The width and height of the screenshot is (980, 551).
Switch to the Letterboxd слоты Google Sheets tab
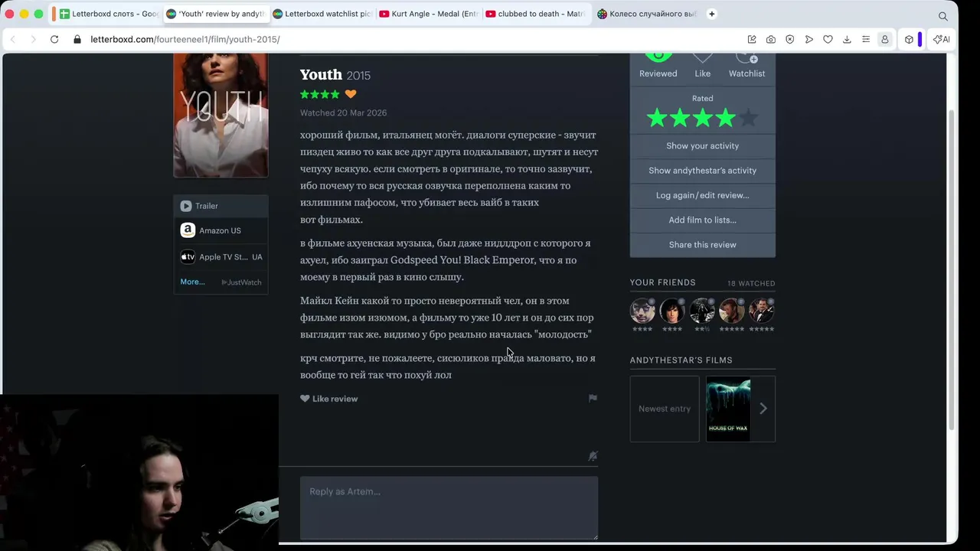click(x=108, y=14)
